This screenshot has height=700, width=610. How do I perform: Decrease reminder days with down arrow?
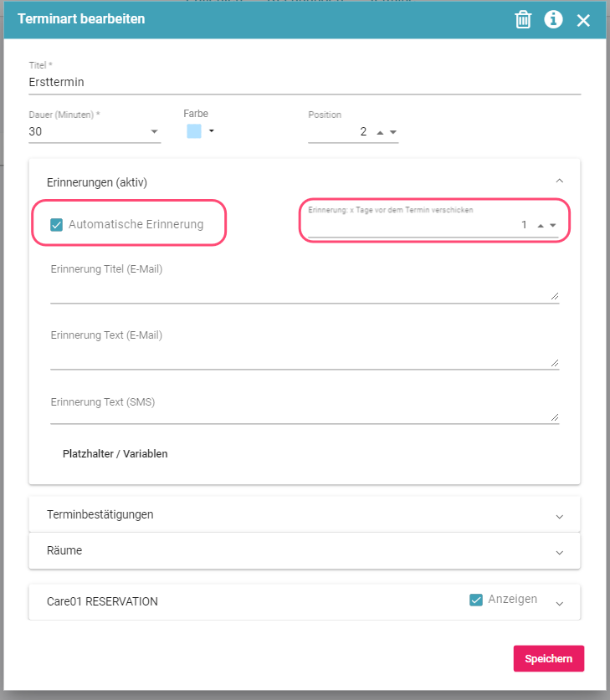point(552,226)
